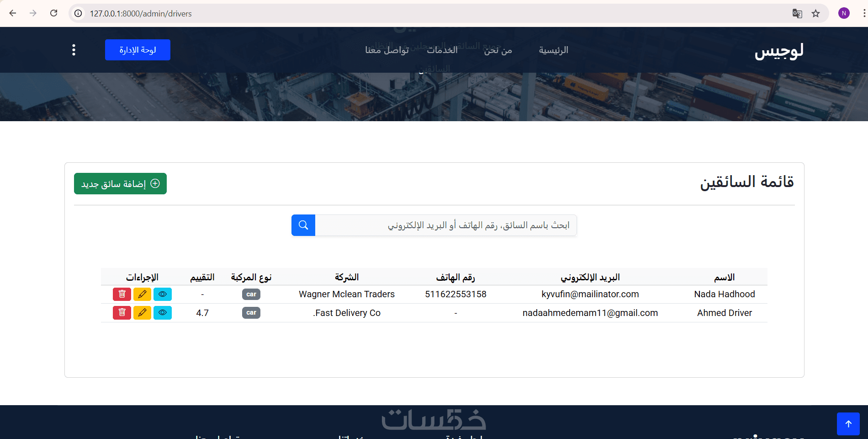Go forward in browser history
Screen dimensions: 868x439
click(33, 13)
